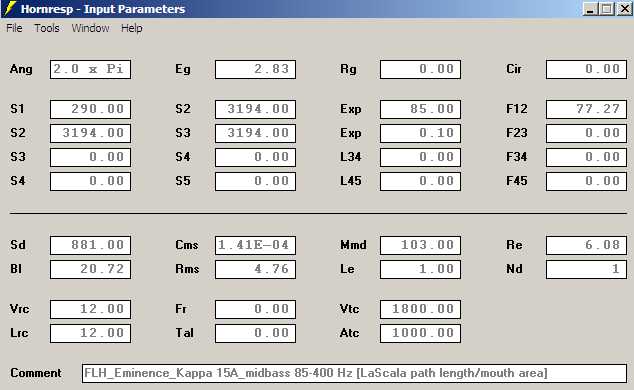Screen dimensions: 634x390
Task: Select the Bl field showing 20.72
Action: click(91, 270)
